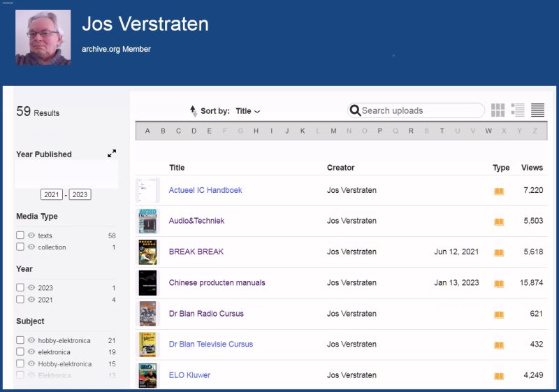The width and height of the screenshot is (559, 392).
Task: Switch to extended list view
Action: pos(518,110)
